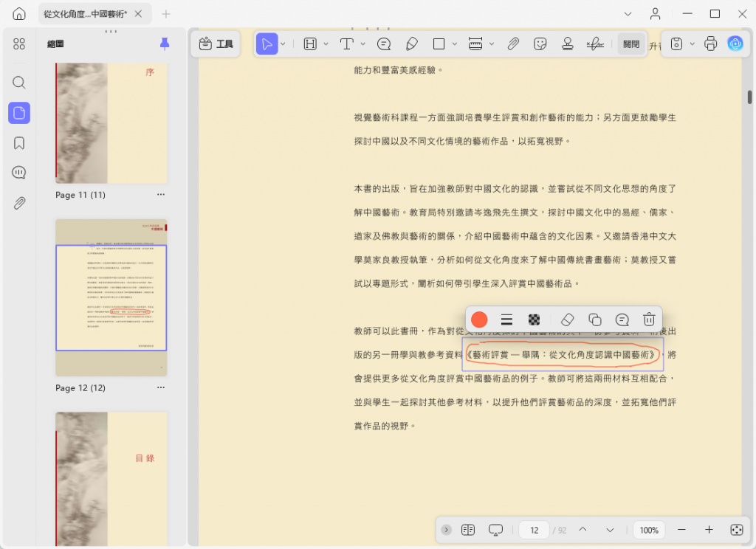Expand the save options dropdown arrow
The image size is (756, 549).
tap(693, 44)
